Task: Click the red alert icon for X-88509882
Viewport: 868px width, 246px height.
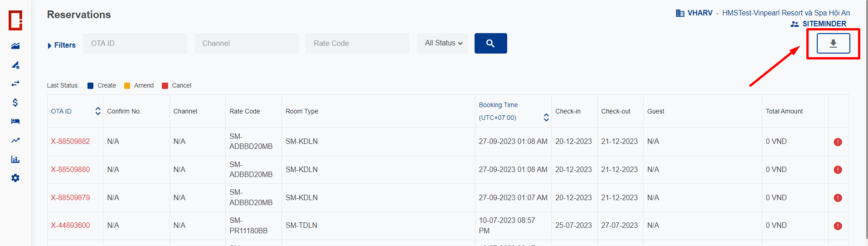Action: pos(838,142)
